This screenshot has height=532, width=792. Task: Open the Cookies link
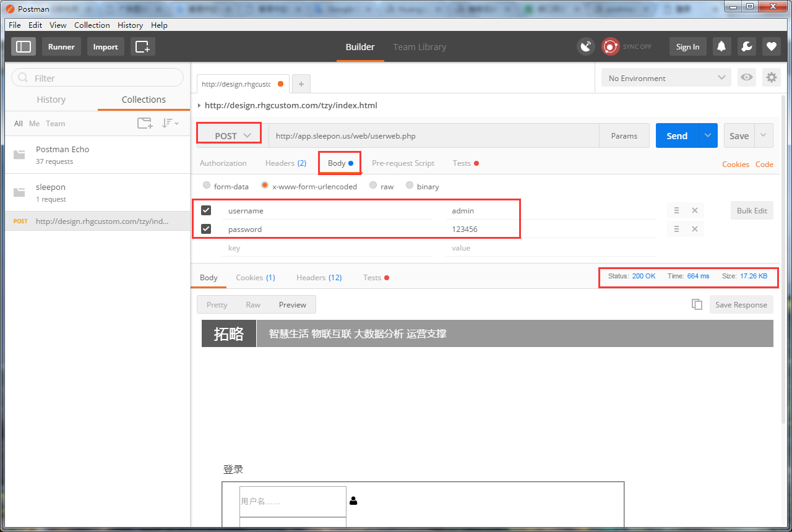(736, 164)
